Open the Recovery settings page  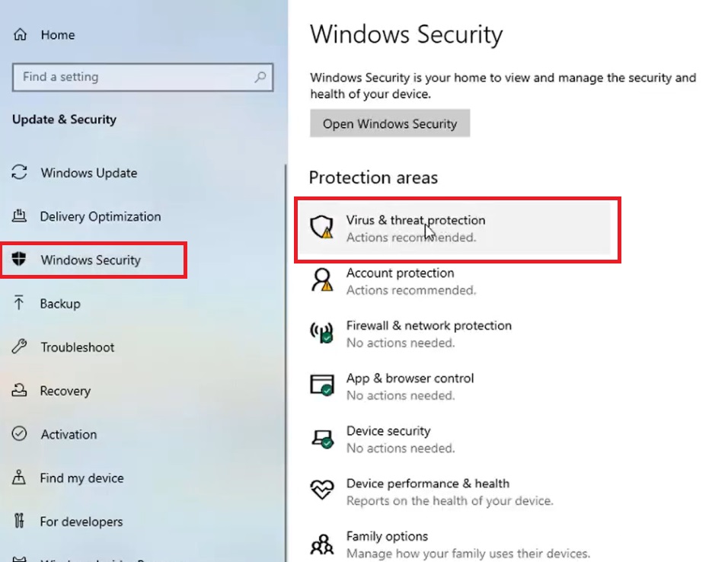pyautogui.click(x=65, y=391)
